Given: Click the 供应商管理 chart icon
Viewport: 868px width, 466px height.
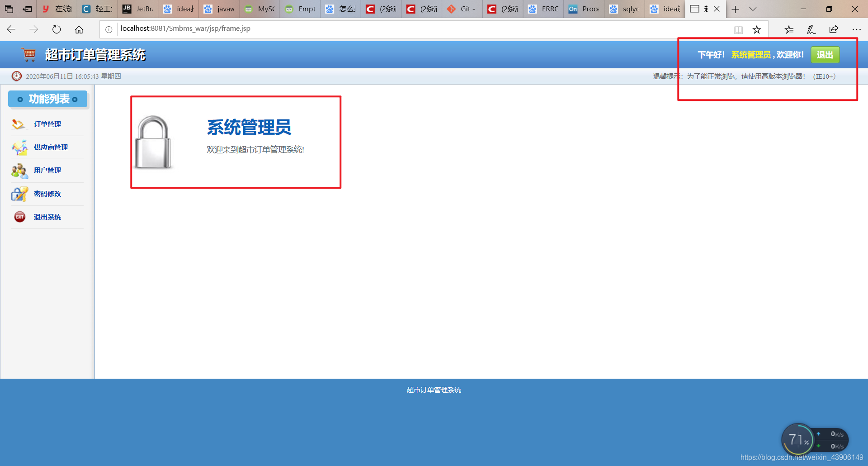Looking at the screenshot, I should 19,147.
